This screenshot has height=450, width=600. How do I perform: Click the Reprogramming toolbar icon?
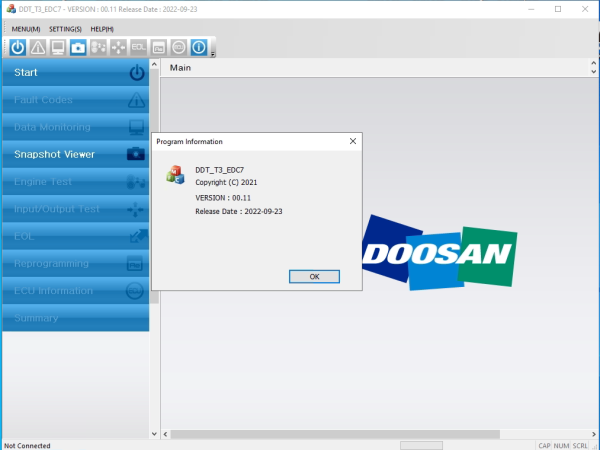pyautogui.click(x=158, y=47)
